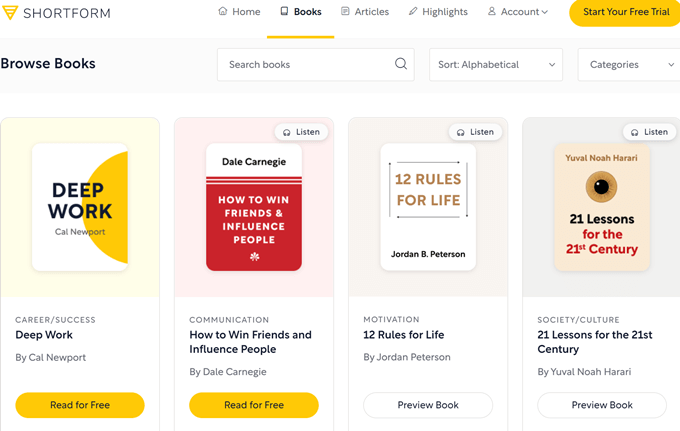Click Preview Book for 21 Lessons
The image size is (680, 431).
(602, 405)
